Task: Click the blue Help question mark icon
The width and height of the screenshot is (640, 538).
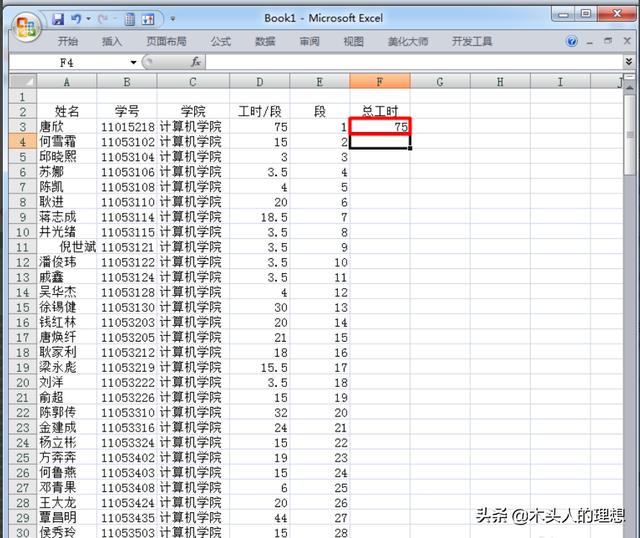Action: pos(572,41)
